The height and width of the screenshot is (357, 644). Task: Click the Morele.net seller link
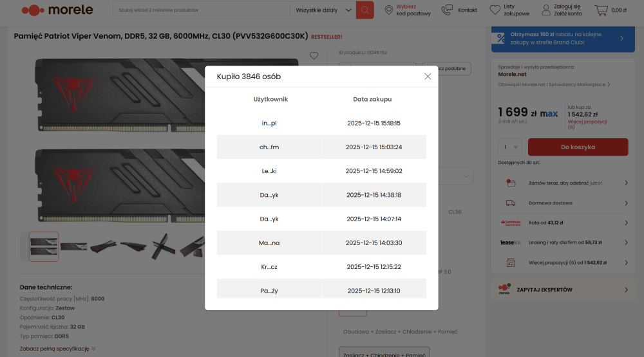pos(512,74)
